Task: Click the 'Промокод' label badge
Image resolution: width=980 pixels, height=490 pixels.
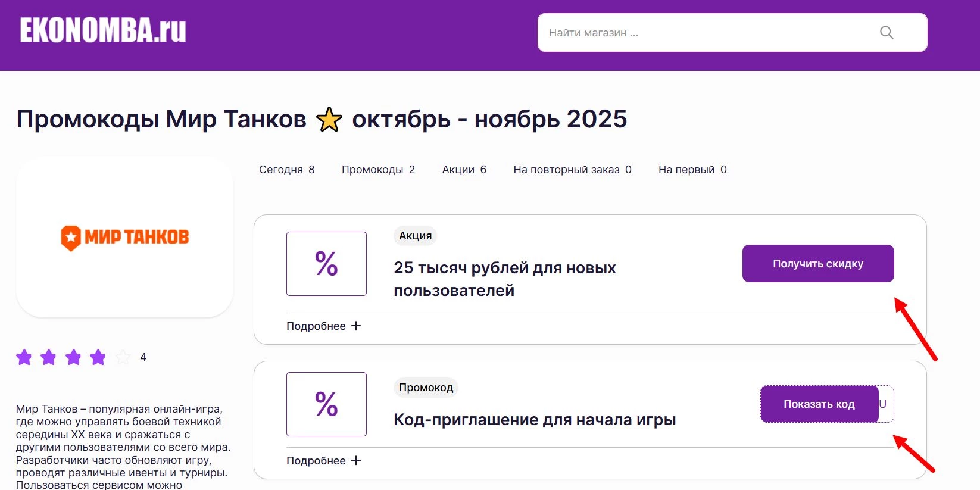Action: pos(426,388)
